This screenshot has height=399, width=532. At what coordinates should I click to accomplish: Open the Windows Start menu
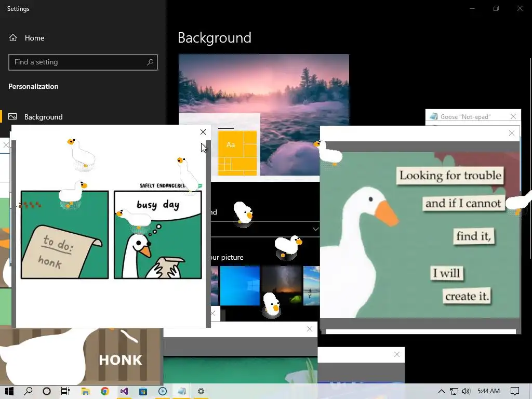9,391
